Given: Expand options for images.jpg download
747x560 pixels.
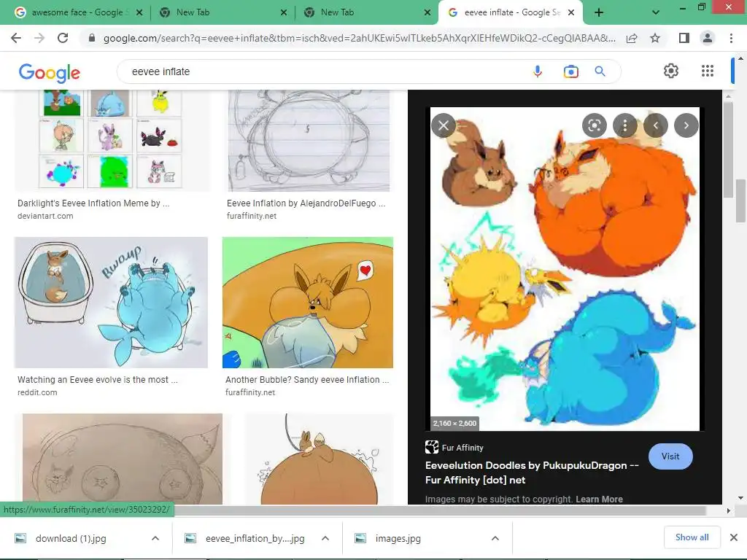Looking at the screenshot, I should pos(495,538).
